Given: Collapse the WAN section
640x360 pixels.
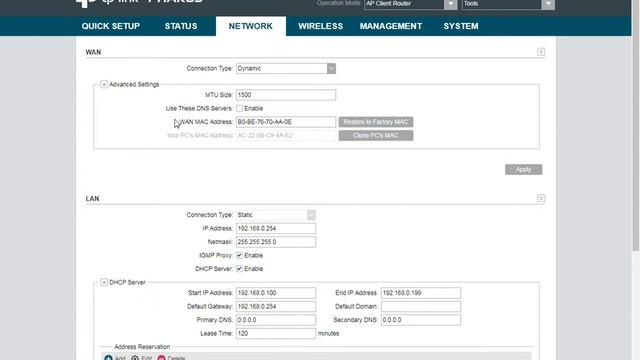Looking at the screenshot, I should 541,52.
